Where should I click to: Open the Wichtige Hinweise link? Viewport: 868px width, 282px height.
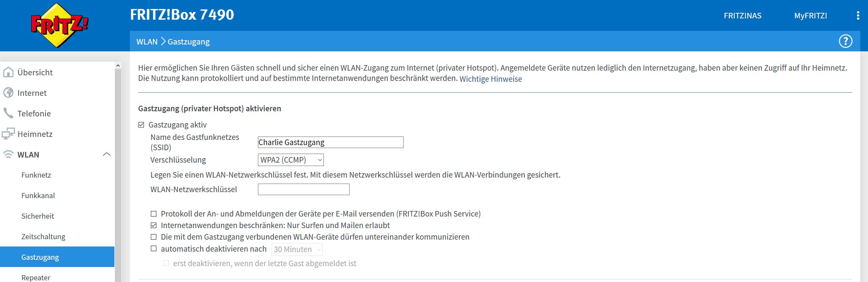click(x=491, y=79)
